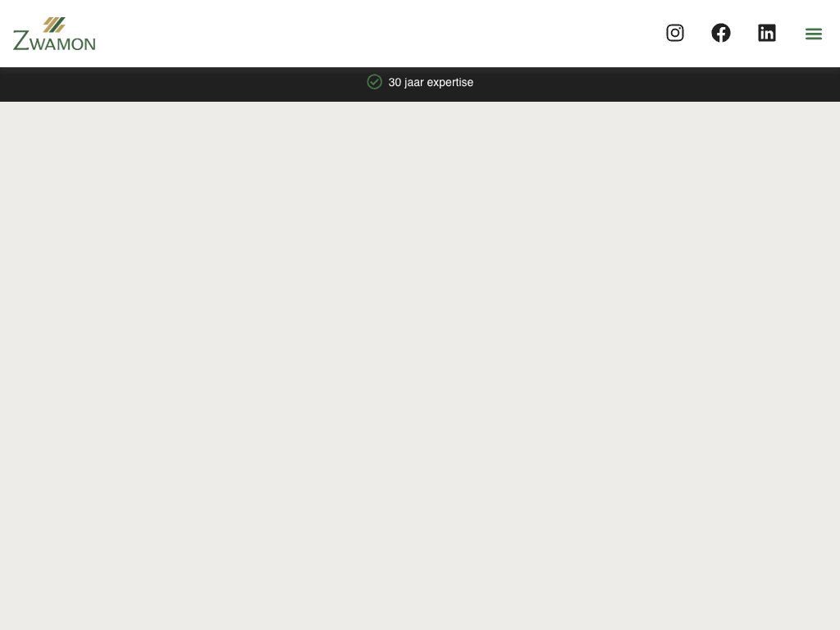Image resolution: width=840 pixels, height=630 pixels.
Task: Click the f letter in Facebook icon
Action: (722, 34)
